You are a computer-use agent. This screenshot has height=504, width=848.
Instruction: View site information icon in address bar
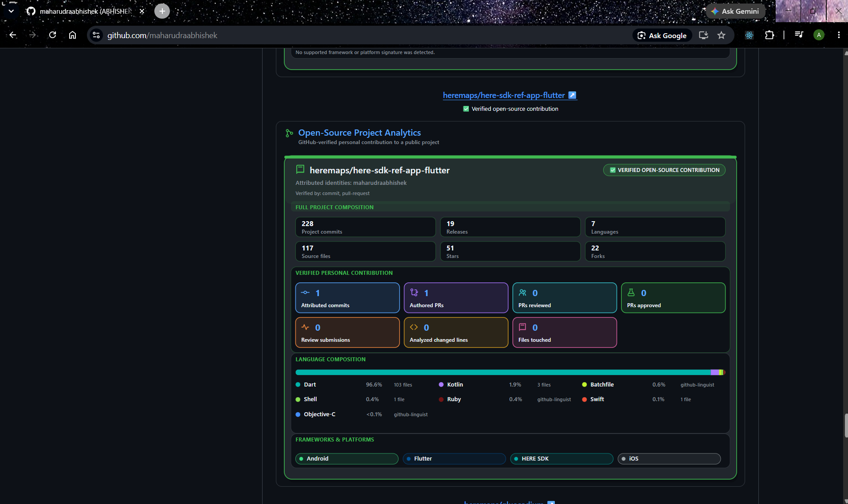click(x=96, y=35)
